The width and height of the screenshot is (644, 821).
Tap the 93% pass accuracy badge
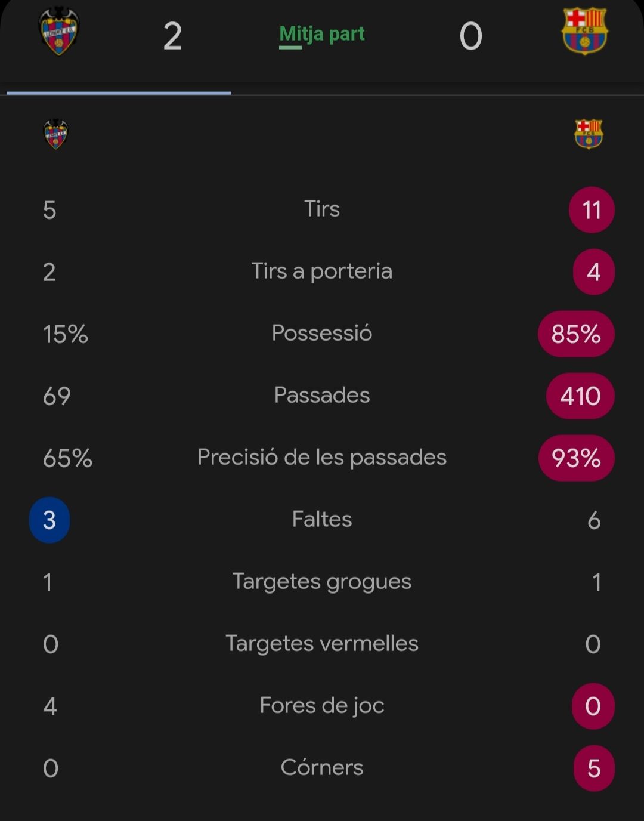click(576, 458)
